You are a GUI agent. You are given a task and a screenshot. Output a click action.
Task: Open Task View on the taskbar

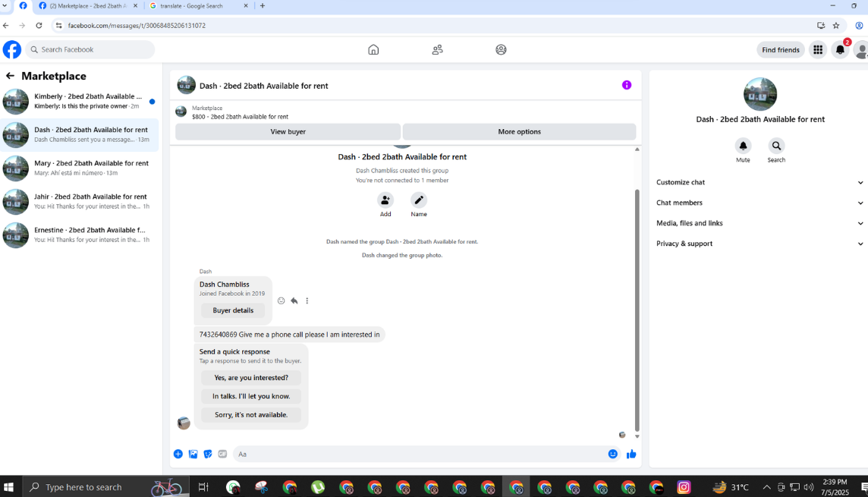tap(203, 487)
